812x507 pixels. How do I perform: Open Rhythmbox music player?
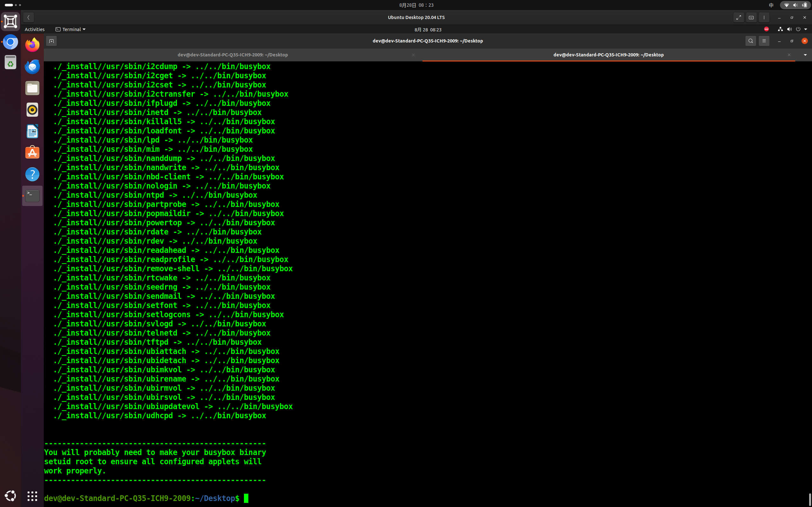tap(33, 110)
